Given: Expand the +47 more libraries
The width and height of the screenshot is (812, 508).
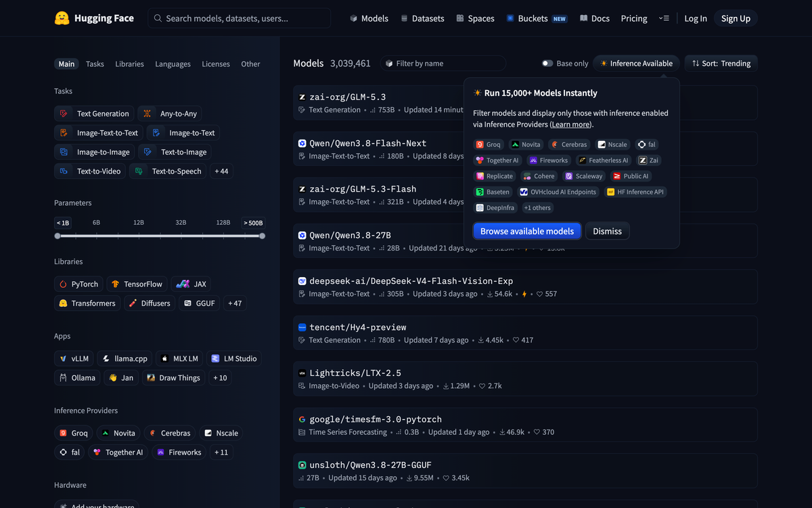Looking at the screenshot, I should [x=235, y=303].
